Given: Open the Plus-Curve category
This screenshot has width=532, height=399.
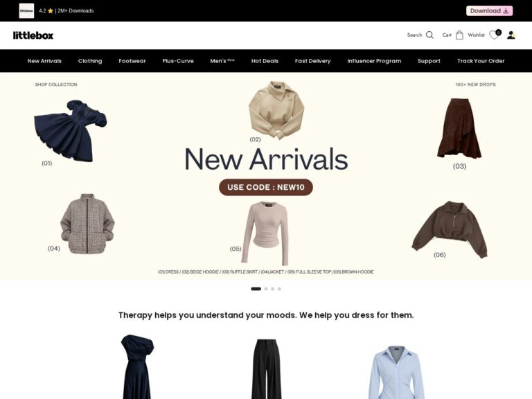Looking at the screenshot, I should pos(178,61).
